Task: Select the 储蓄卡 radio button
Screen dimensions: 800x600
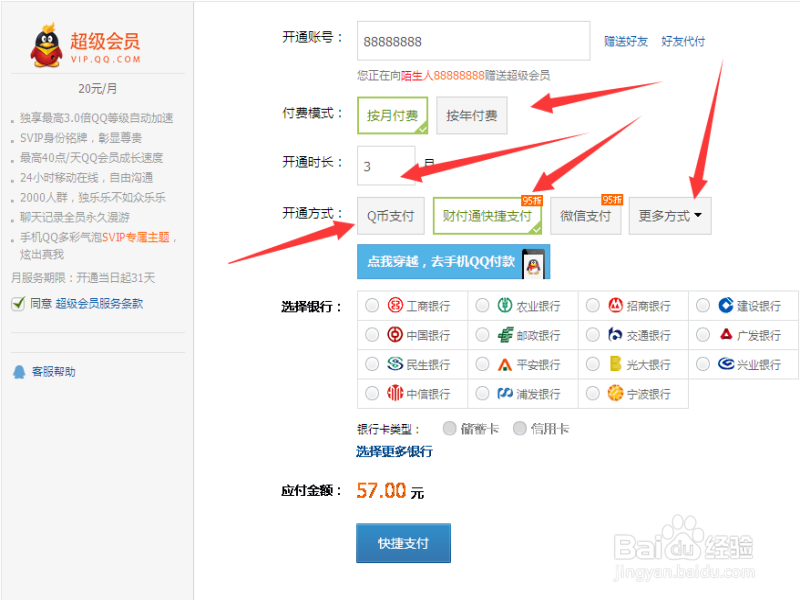Action: click(450, 427)
